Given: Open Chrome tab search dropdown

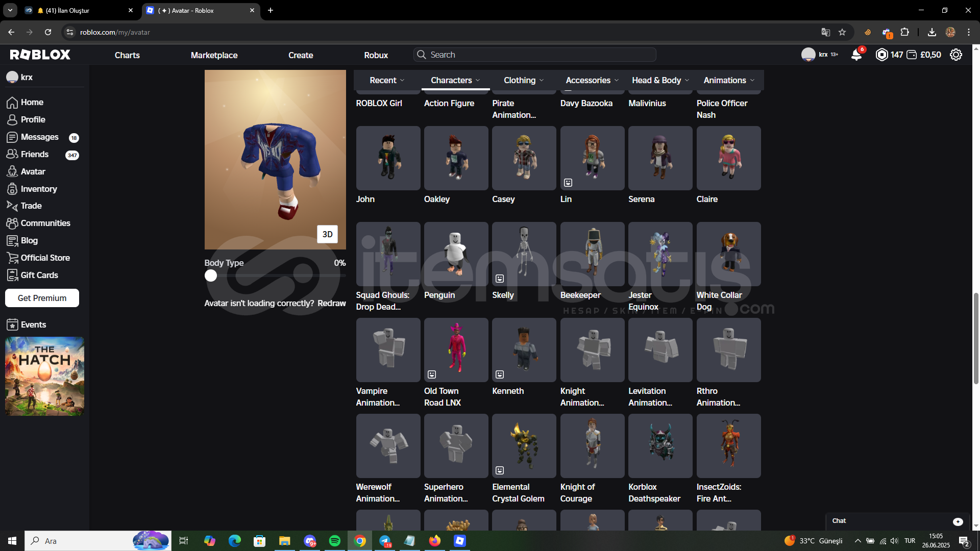Looking at the screenshot, I should point(10,10).
